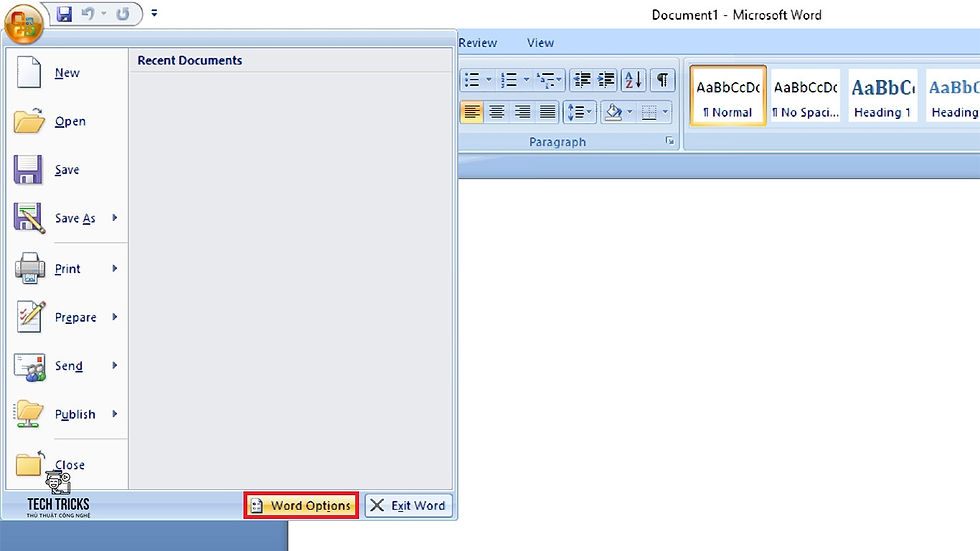Click the Word Options button

pos(301,505)
